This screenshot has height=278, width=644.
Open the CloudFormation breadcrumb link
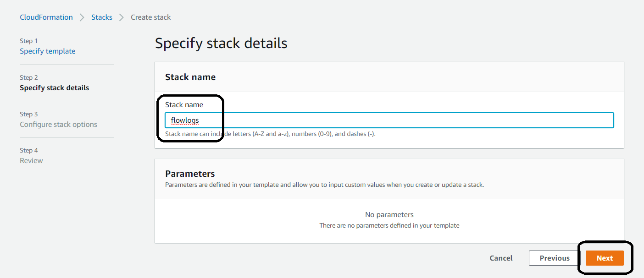(x=46, y=17)
